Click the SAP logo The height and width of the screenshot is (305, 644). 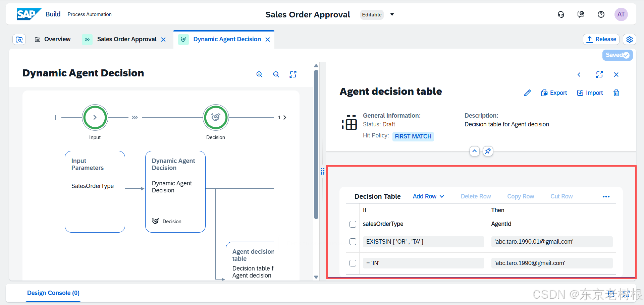pyautogui.click(x=29, y=14)
